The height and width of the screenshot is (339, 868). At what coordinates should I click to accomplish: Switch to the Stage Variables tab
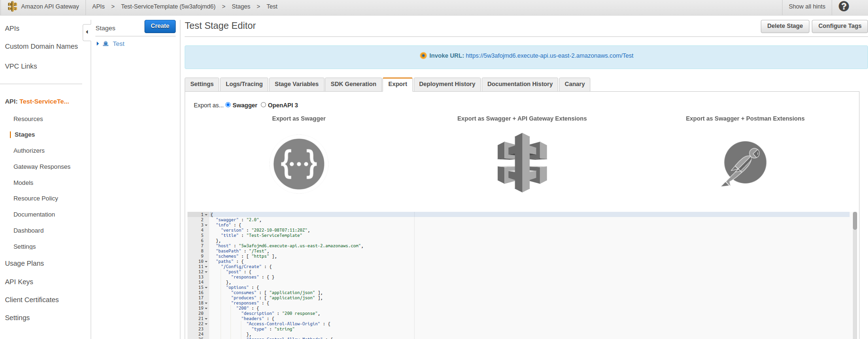(x=296, y=84)
